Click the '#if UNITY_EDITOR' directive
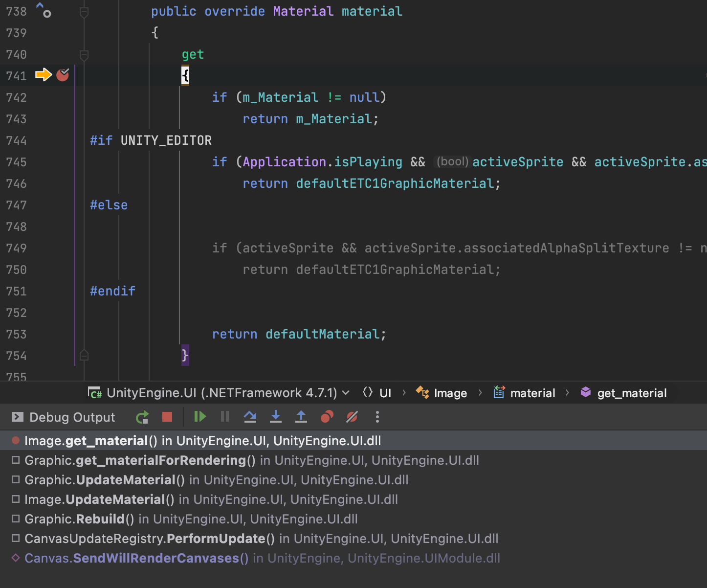This screenshot has width=707, height=588. (151, 140)
